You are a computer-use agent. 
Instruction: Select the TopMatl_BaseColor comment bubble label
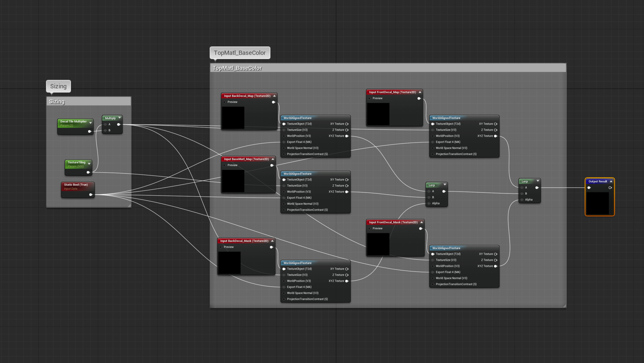pos(240,53)
